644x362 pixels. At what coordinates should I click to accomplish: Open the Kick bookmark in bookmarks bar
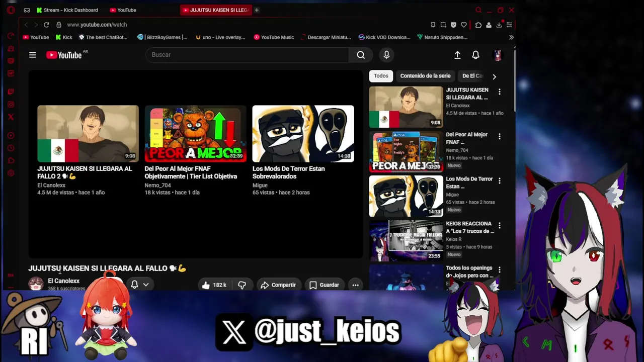[x=64, y=37]
